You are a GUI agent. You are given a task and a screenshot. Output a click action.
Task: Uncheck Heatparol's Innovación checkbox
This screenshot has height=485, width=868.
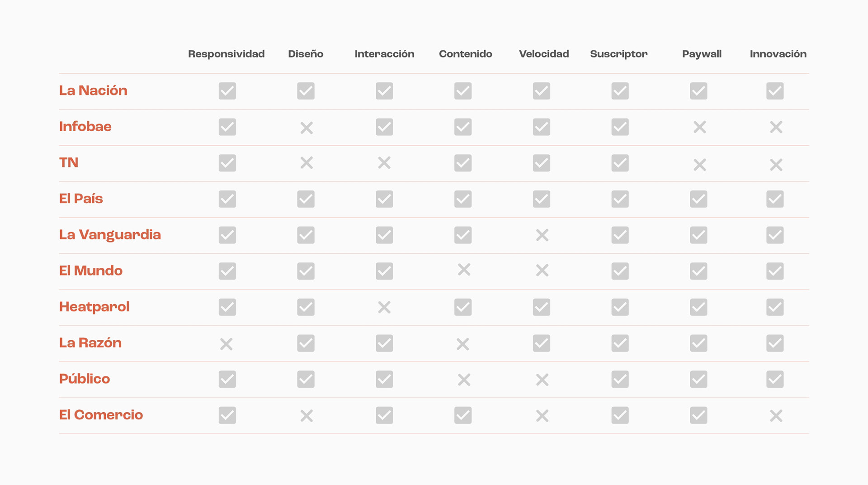775,307
